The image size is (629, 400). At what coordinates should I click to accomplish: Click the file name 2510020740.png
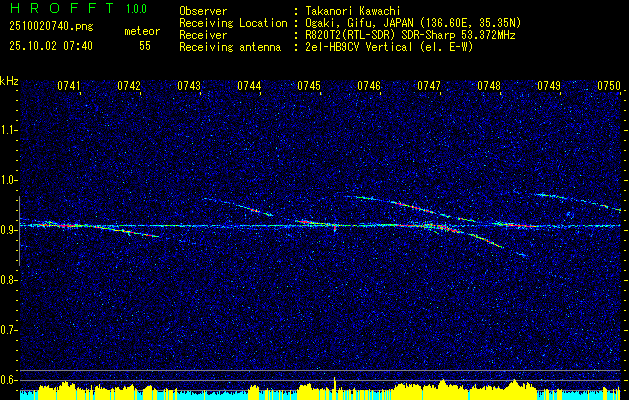point(51,27)
